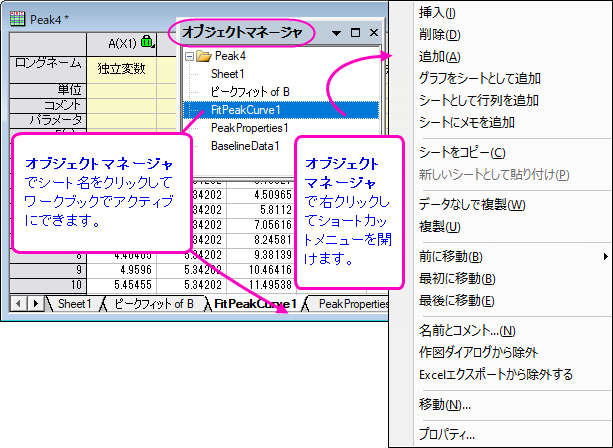Viewport: 613px width, 448px height.
Task: Choose 作図ダイアログから除外 menu entry
Action: point(478,353)
